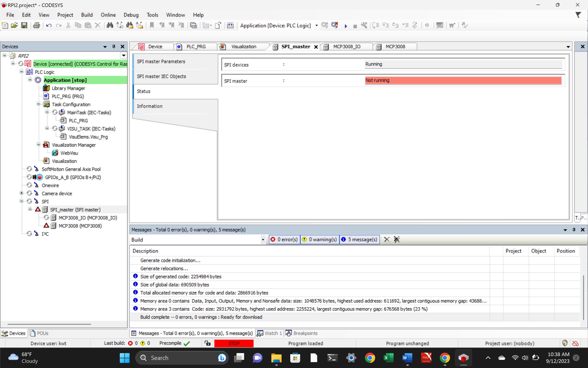Click the New Project toolbar icon

click(x=5, y=25)
